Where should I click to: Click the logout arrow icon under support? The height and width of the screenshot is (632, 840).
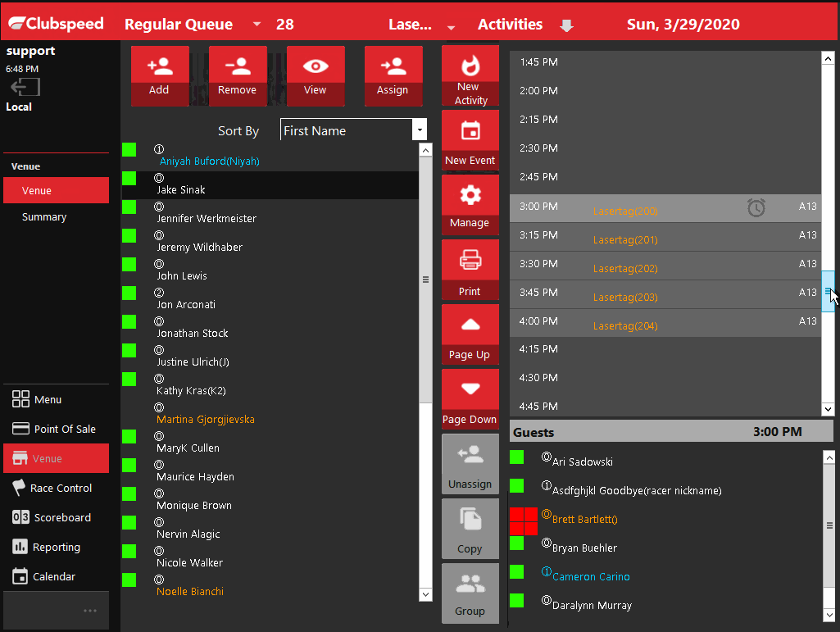(25, 87)
